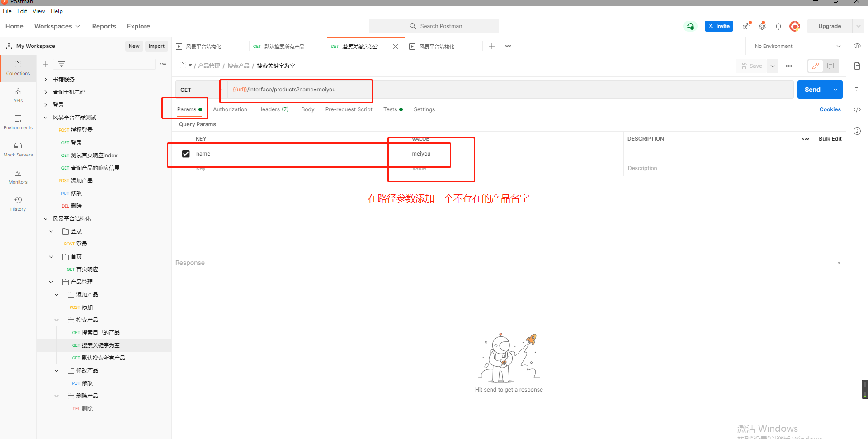Expand the 查询手机号码 collection
Viewport: 868px width, 439px height.
point(46,92)
